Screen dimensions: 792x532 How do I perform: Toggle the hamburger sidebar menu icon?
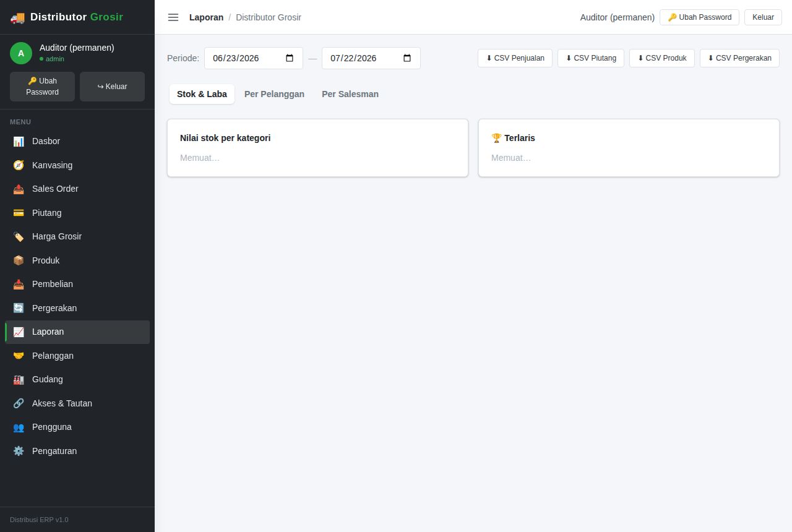173,17
